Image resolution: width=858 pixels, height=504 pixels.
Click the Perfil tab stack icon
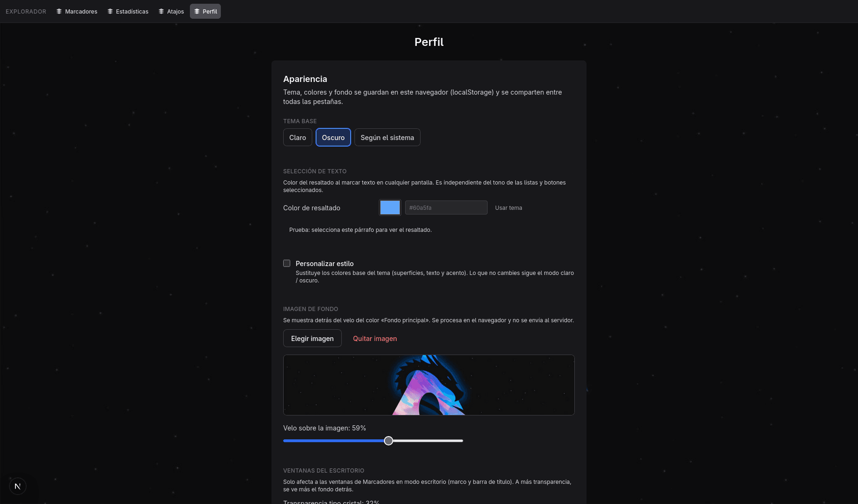coord(197,11)
